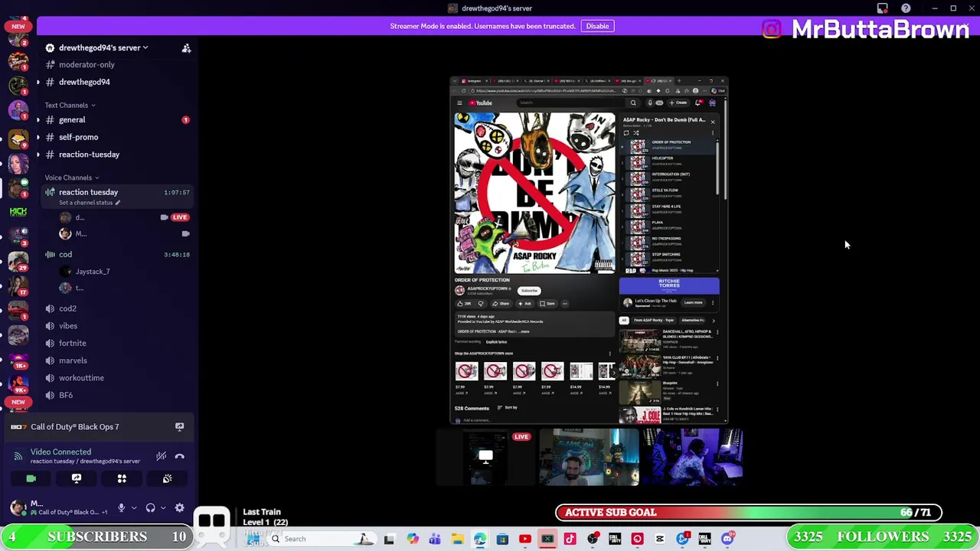Image resolution: width=980 pixels, height=551 pixels.
Task: Open microphone input options arrow
Action: click(x=133, y=507)
